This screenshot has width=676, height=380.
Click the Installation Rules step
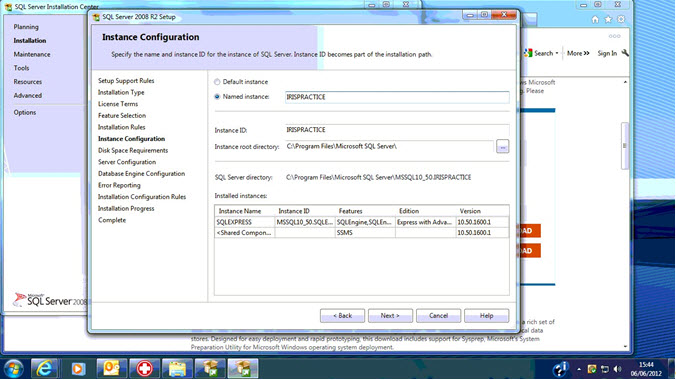122,127
